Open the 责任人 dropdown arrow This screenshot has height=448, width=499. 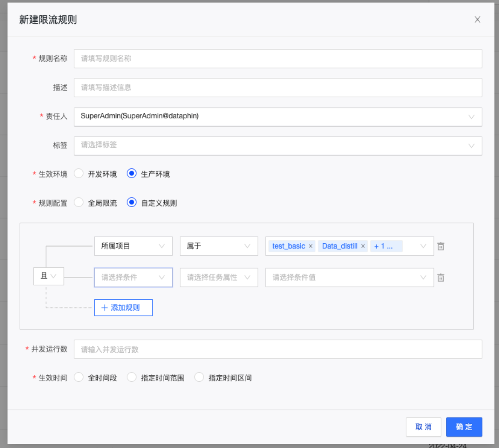pyautogui.click(x=472, y=117)
